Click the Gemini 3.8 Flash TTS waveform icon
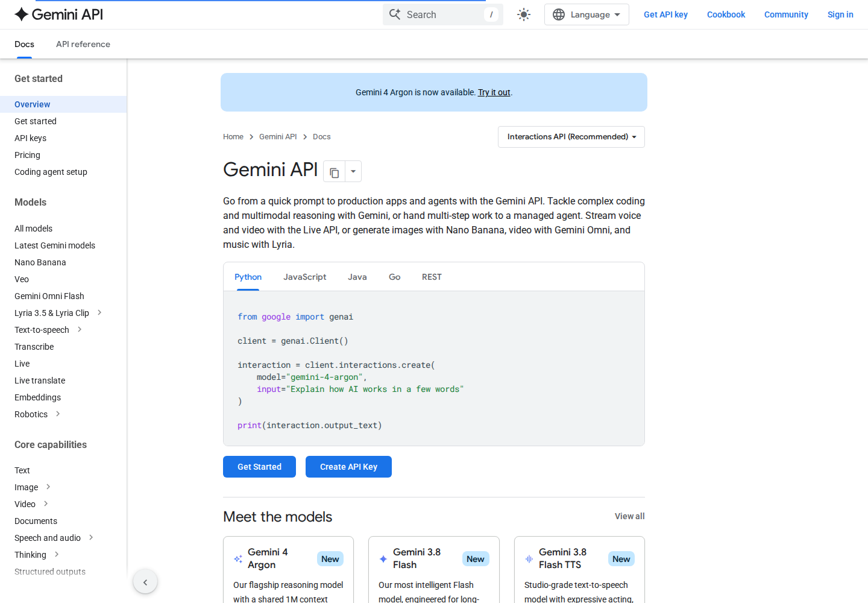This screenshot has width=868, height=603. click(x=529, y=559)
